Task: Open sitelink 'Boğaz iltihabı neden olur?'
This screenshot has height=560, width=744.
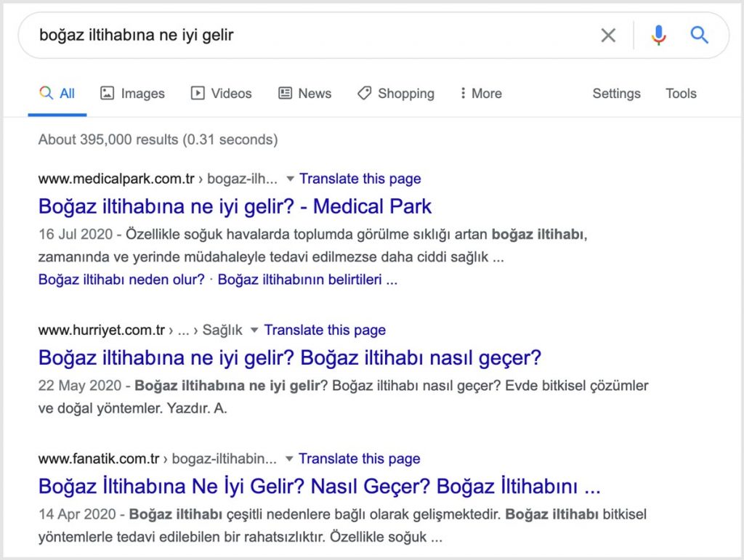Action: click(x=121, y=280)
